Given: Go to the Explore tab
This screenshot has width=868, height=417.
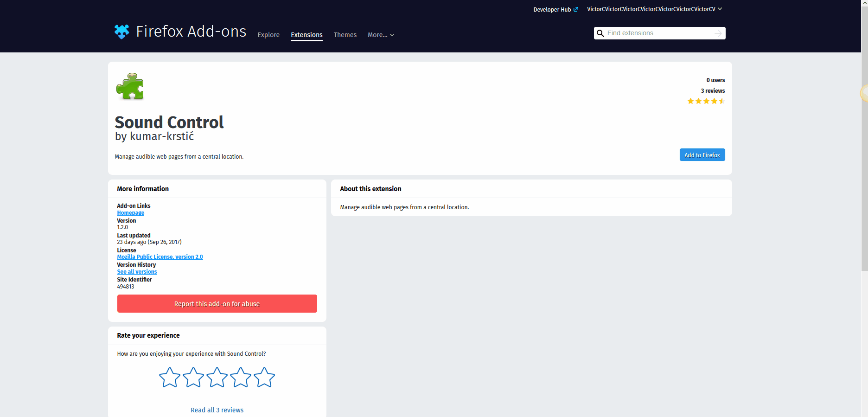Looking at the screenshot, I should (x=268, y=35).
